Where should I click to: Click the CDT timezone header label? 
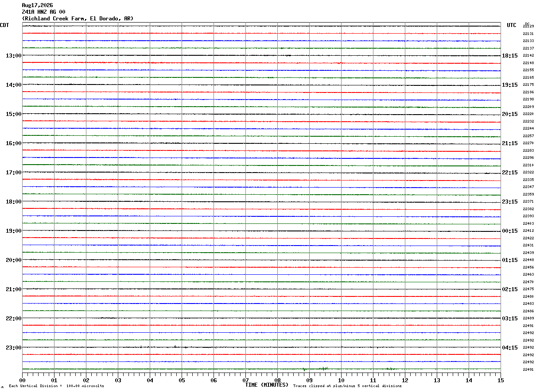point(4,25)
